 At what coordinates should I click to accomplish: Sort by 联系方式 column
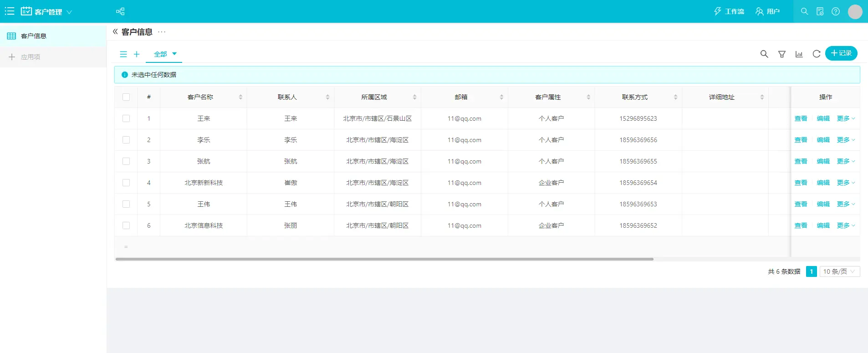[x=675, y=97]
